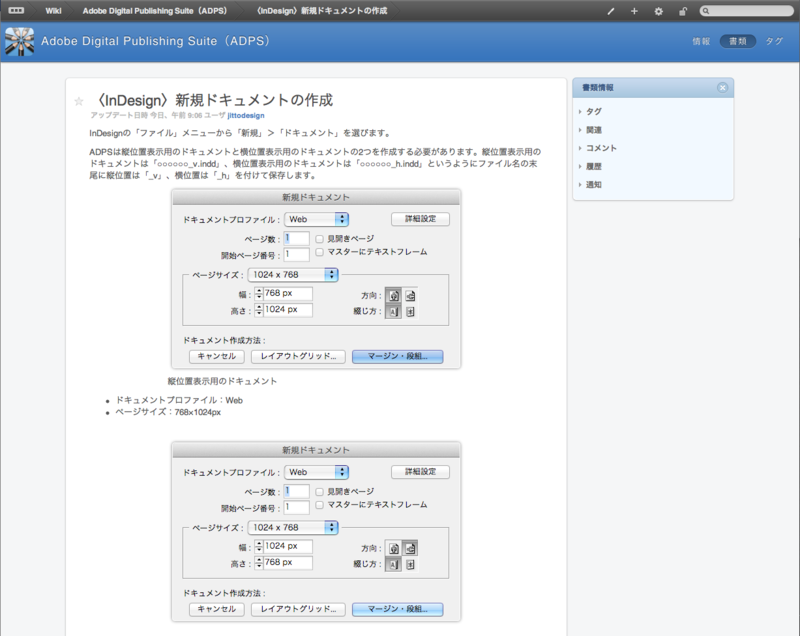Click レイアウトグリッド button in the first dialog
This screenshot has height=636, width=800.
298,356
